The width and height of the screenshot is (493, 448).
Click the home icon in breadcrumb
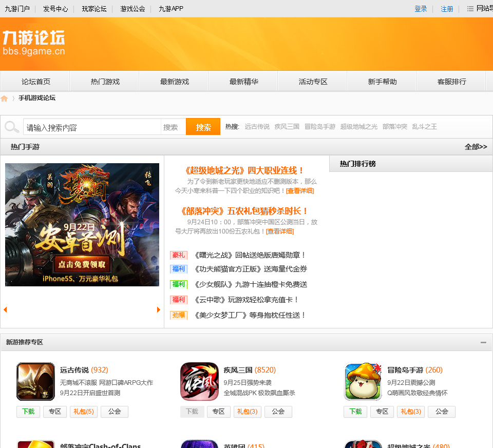tap(4, 99)
